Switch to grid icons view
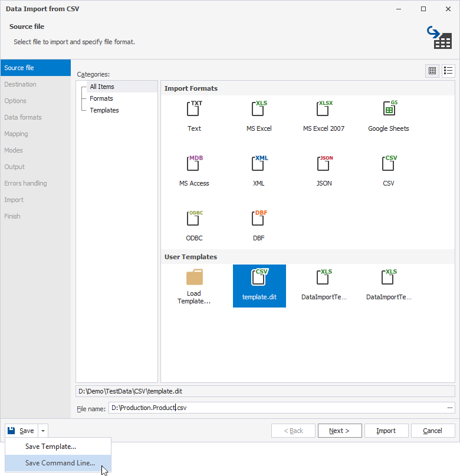 tap(432, 71)
